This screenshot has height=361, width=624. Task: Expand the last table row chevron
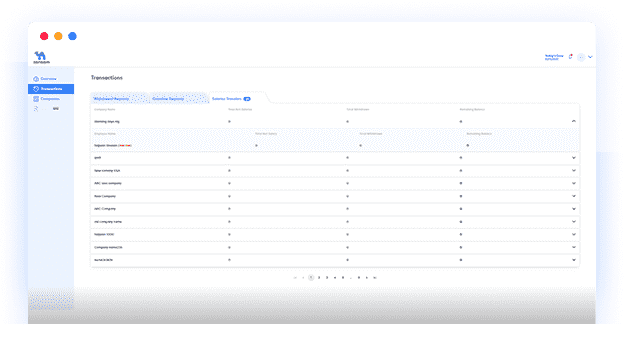(x=573, y=260)
